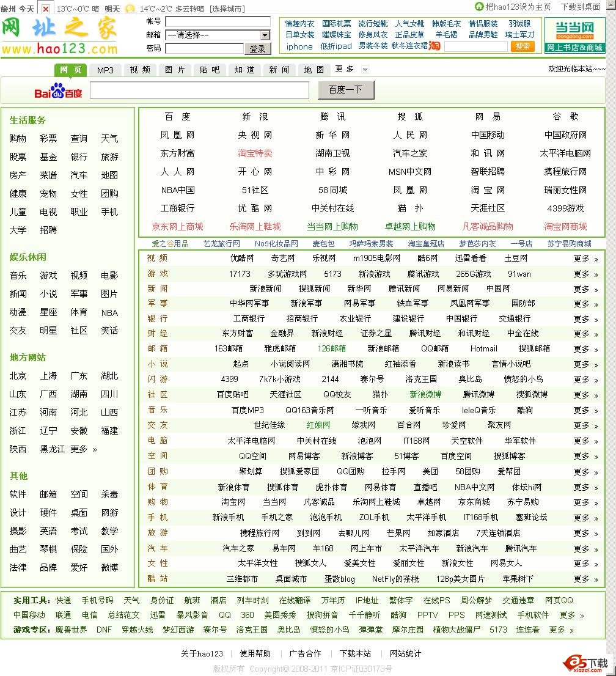Click the moon icon beside tomorrow's forecast
This screenshot has height=676, width=616.
click(x=130, y=9)
